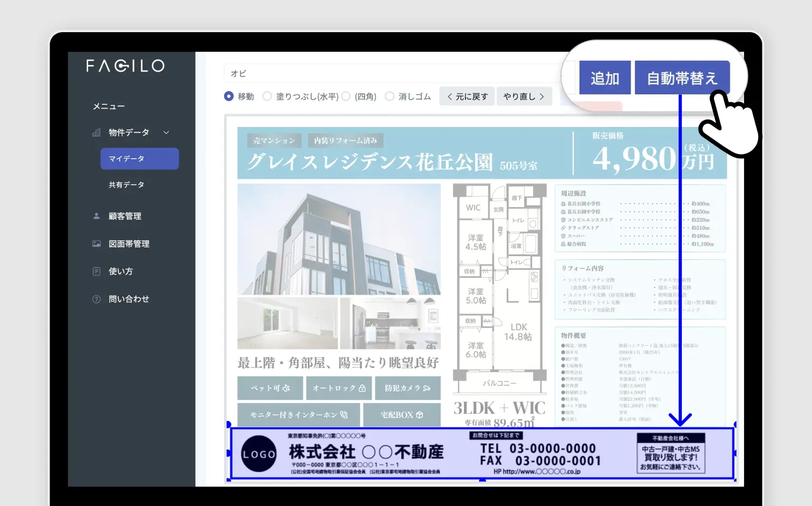Activate the 消しゴム eraser mode
Image resolution: width=812 pixels, height=506 pixels.
pyautogui.click(x=390, y=96)
